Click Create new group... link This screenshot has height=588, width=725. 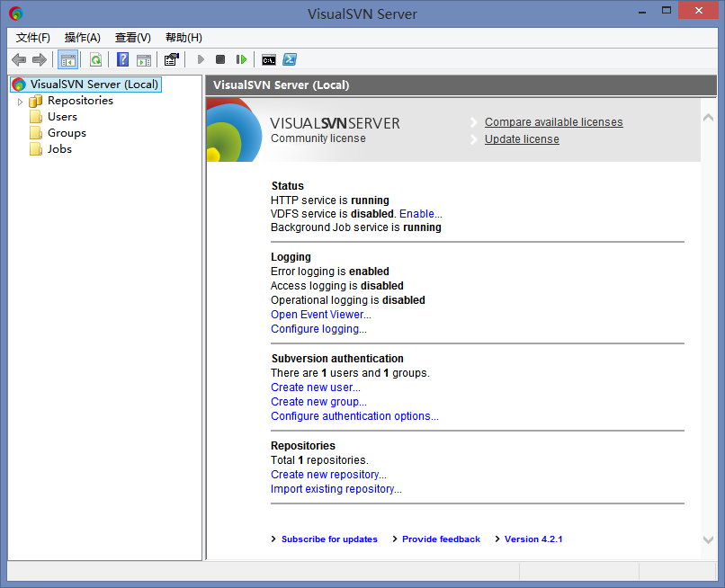coord(318,402)
